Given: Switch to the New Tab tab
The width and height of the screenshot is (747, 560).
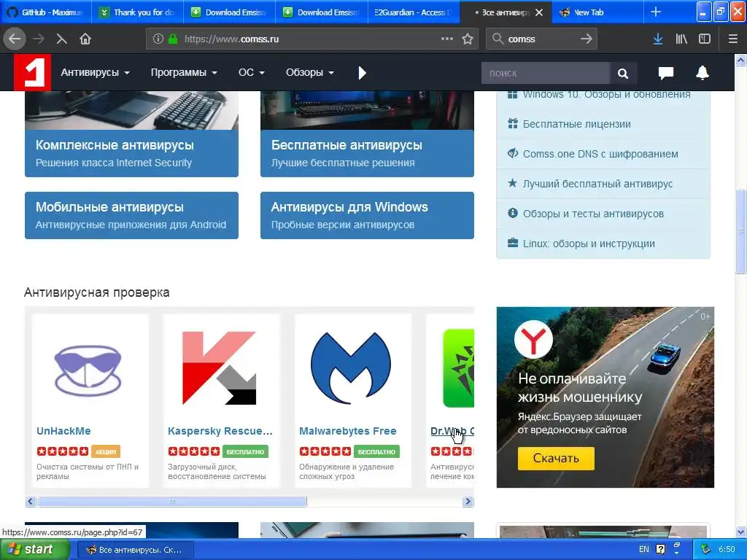Looking at the screenshot, I should tap(597, 12).
